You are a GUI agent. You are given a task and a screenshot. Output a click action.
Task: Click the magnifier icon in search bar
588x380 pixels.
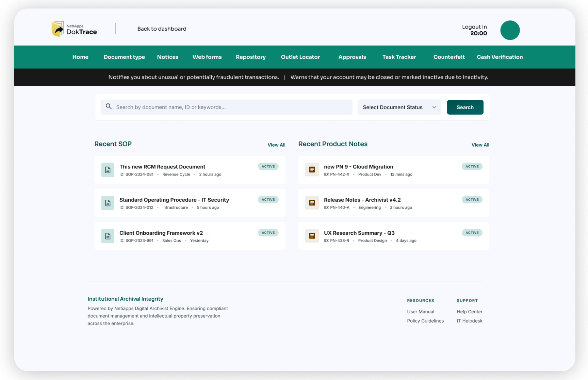click(x=109, y=107)
